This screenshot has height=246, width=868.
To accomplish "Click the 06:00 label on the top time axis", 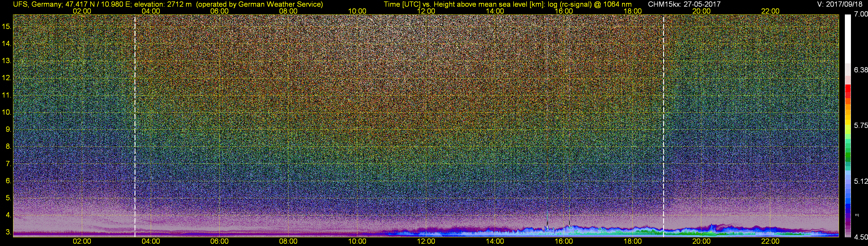I will 219,11.
